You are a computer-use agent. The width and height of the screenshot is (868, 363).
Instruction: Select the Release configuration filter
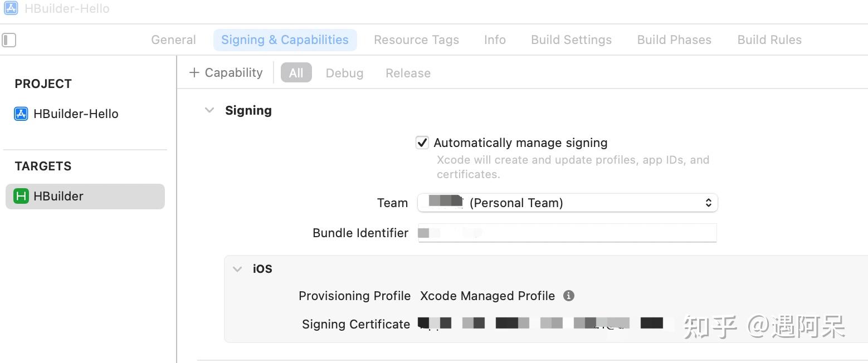pos(408,73)
